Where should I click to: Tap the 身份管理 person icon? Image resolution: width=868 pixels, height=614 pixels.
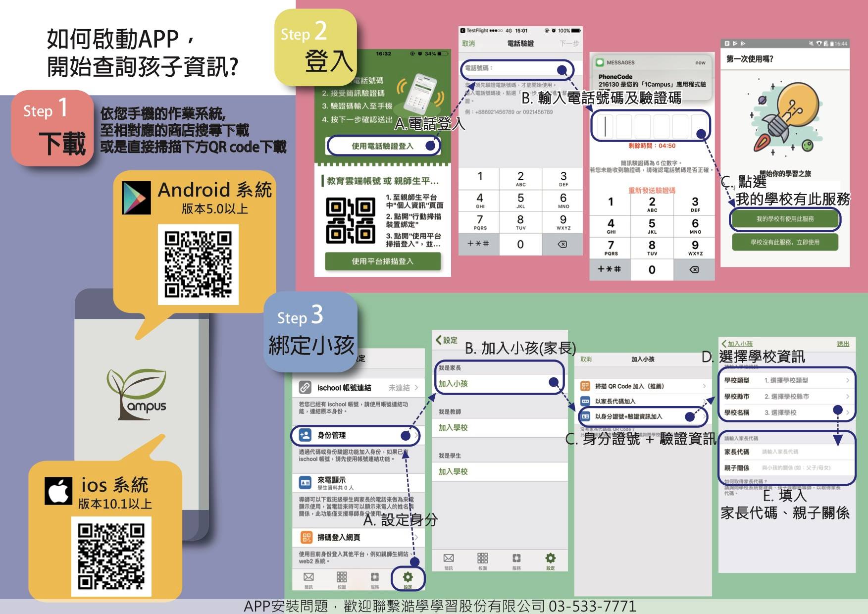pyautogui.click(x=305, y=435)
